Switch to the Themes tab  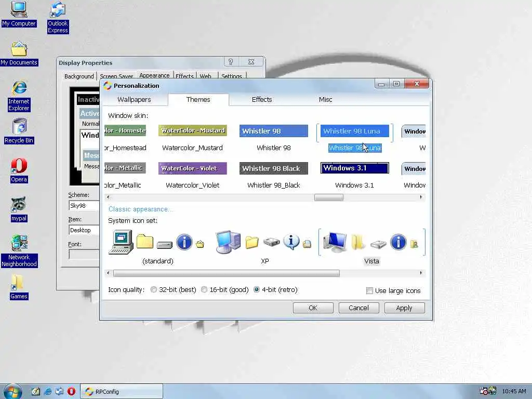(198, 99)
